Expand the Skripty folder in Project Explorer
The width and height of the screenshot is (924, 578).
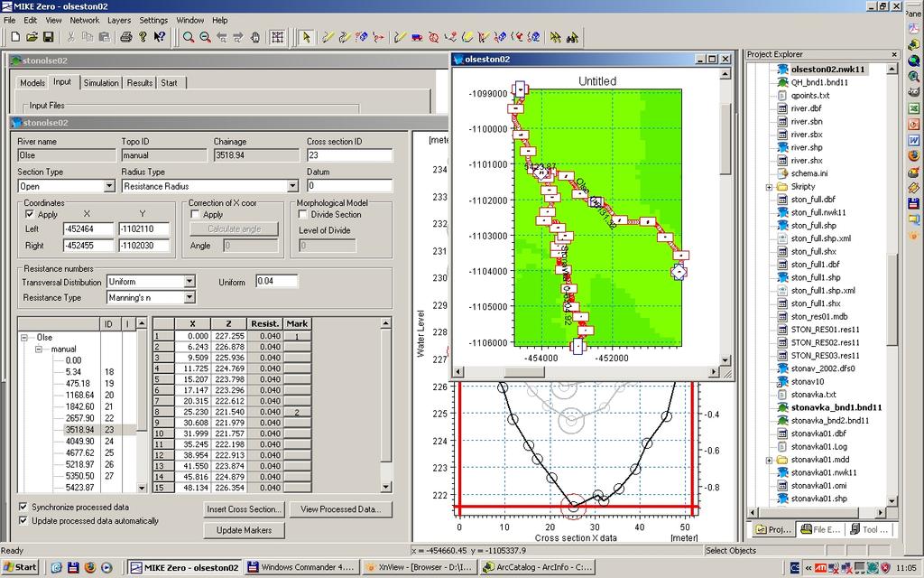(769, 187)
